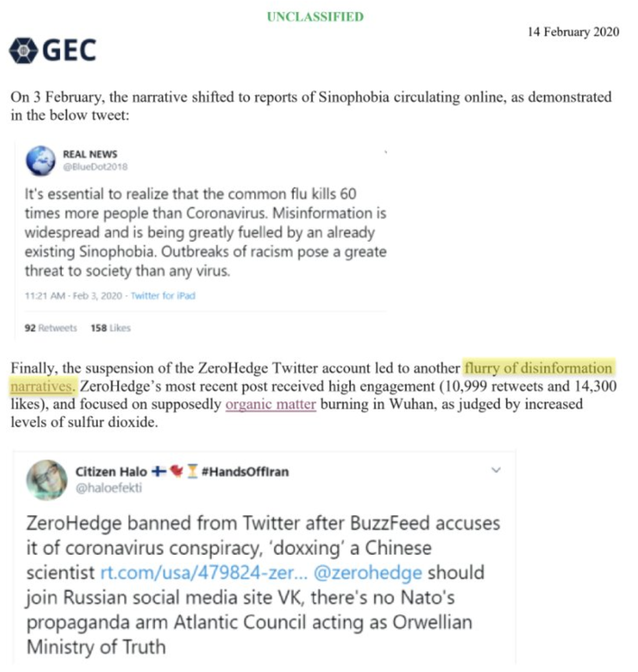Expand the chevron menu on Citizen Halo's tweet
The height and width of the screenshot is (672, 638).
[496, 470]
